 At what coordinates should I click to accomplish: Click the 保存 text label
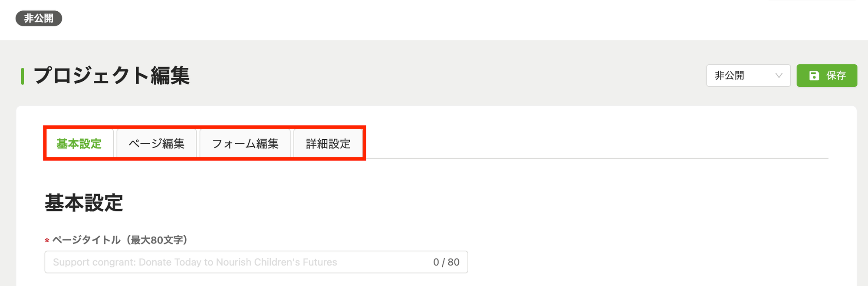pyautogui.click(x=836, y=76)
